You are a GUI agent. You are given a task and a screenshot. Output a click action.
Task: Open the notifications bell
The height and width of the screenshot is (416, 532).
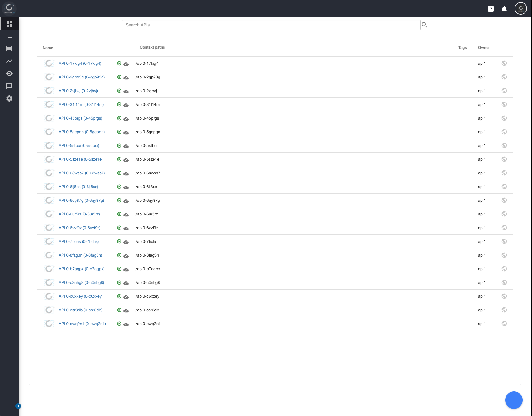[x=505, y=9]
